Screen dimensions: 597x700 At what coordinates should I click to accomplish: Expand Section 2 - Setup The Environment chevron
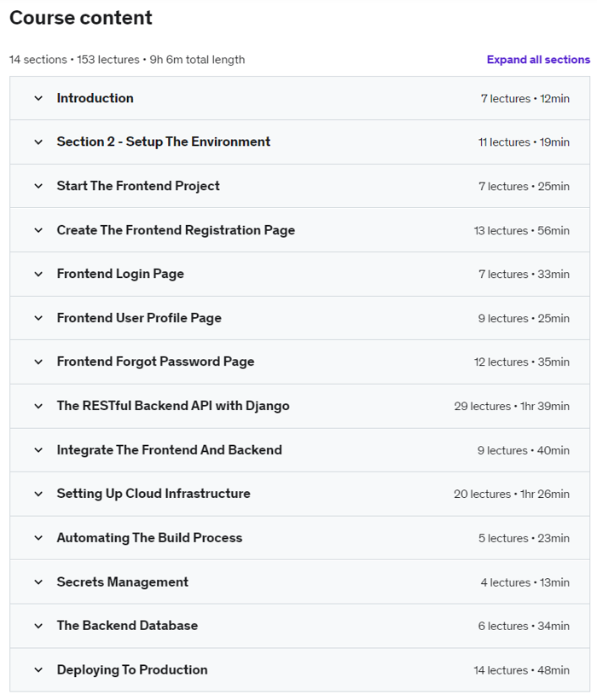(38, 142)
